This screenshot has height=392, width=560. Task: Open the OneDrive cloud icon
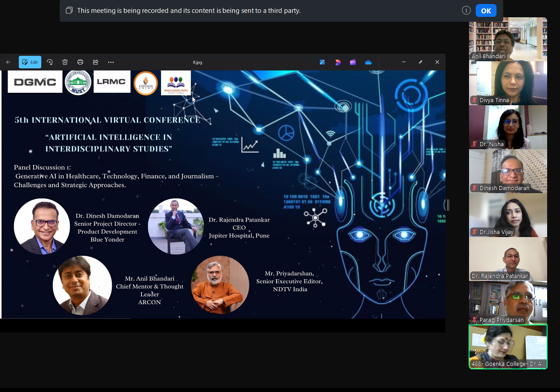pyautogui.click(x=368, y=62)
